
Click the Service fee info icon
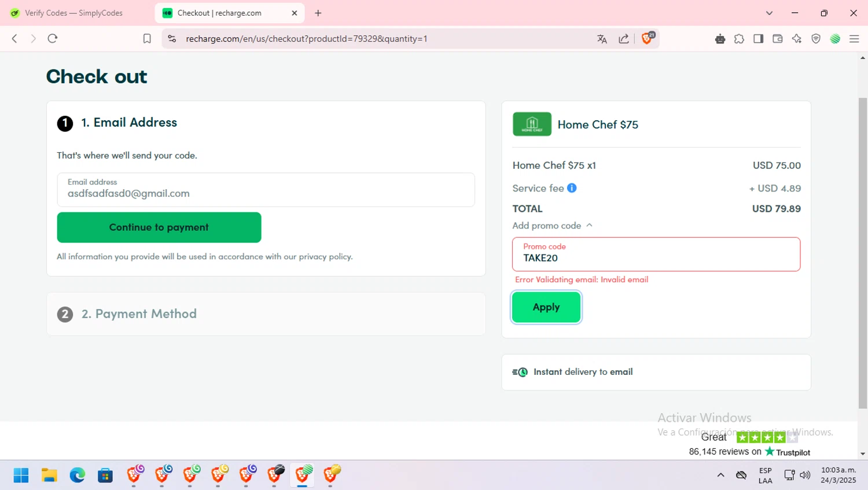(572, 188)
